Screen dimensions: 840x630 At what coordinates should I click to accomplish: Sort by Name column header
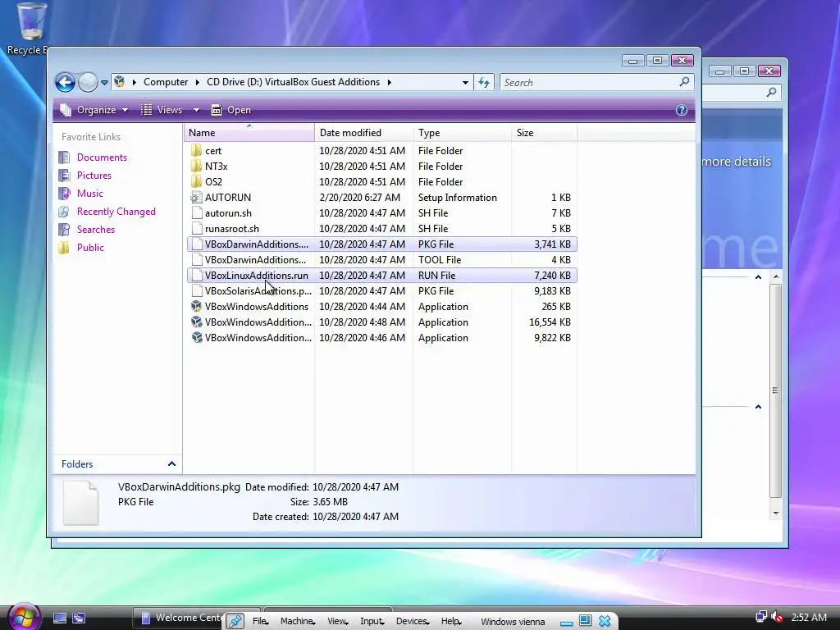point(249,132)
